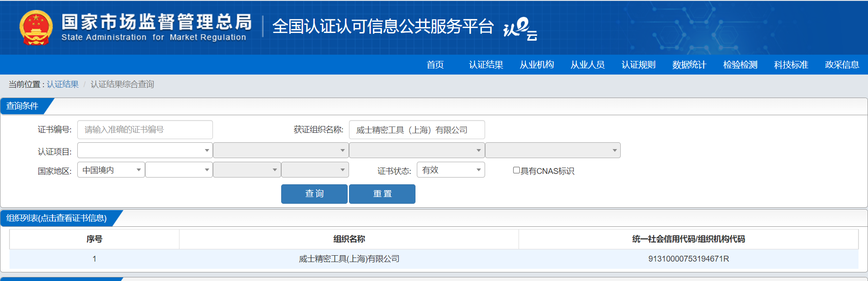
Task: Expand the 证书状态 dropdown showing 有效
Action: tap(451, 170)
